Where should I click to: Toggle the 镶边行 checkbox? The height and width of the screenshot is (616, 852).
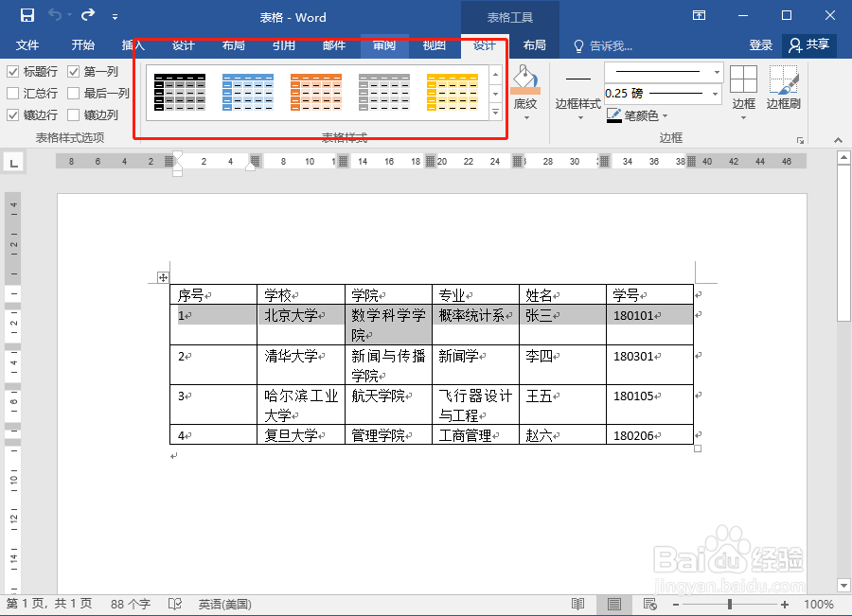[13, 115]
